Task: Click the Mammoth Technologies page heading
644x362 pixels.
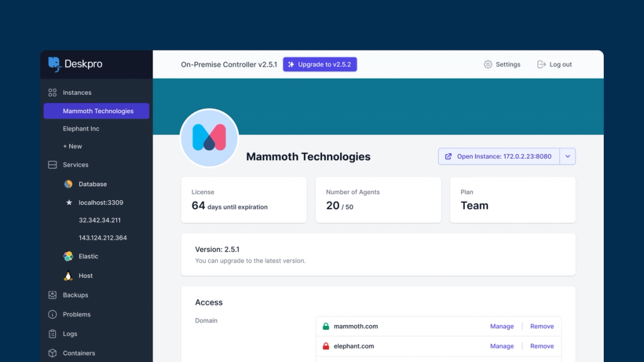Action: [308, 156]
